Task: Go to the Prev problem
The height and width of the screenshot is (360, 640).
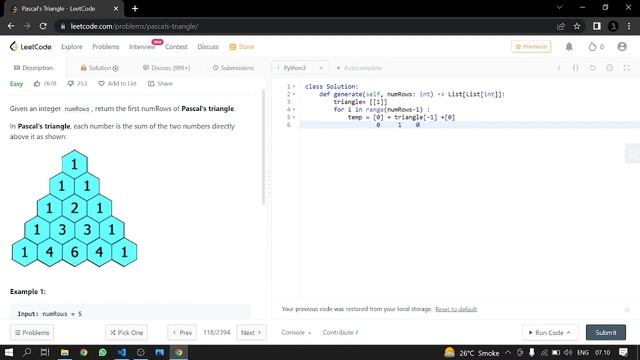Action: pos(182,333)
